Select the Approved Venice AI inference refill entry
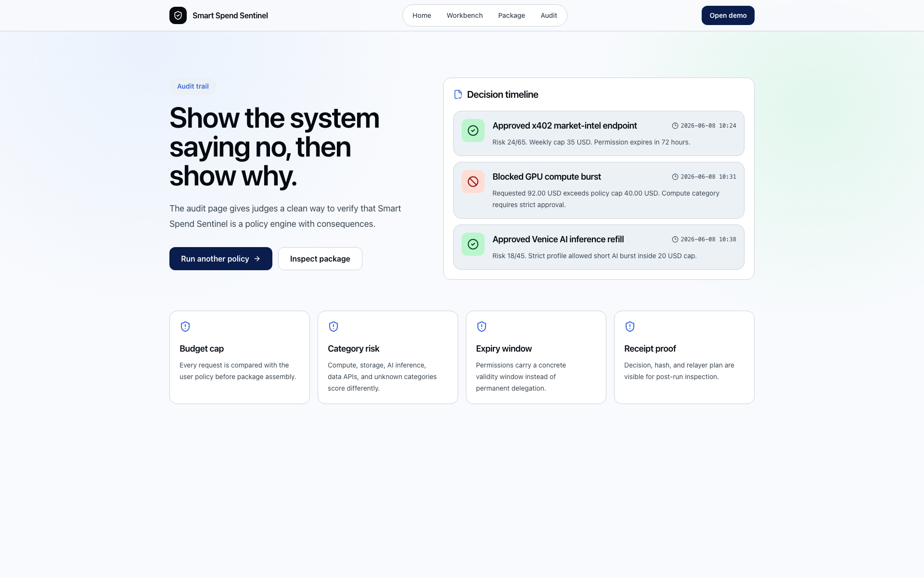Screen dimensions: 924x578 click(599, 247)
